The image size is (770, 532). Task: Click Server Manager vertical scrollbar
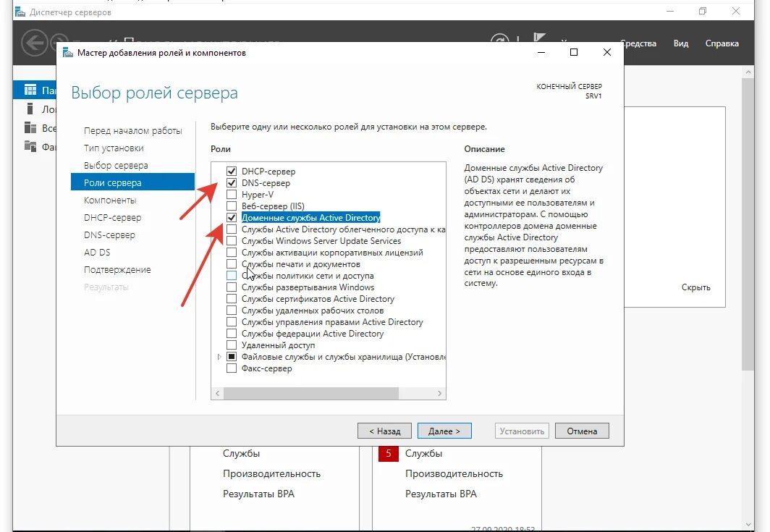748,224
